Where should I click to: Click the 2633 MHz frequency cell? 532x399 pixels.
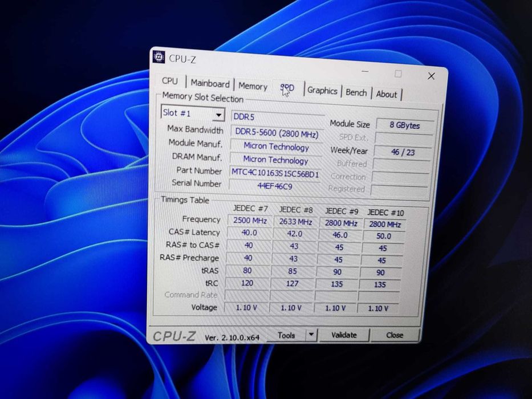[295, 222]
